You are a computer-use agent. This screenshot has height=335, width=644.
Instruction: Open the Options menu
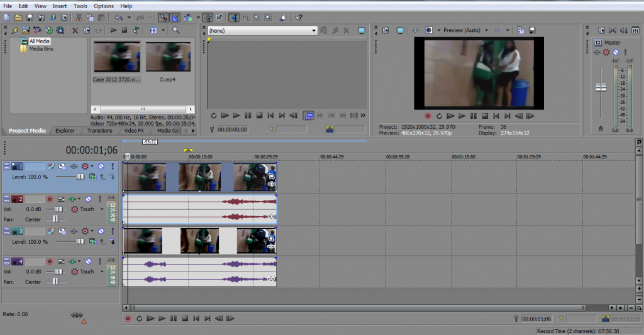(104, 6)
